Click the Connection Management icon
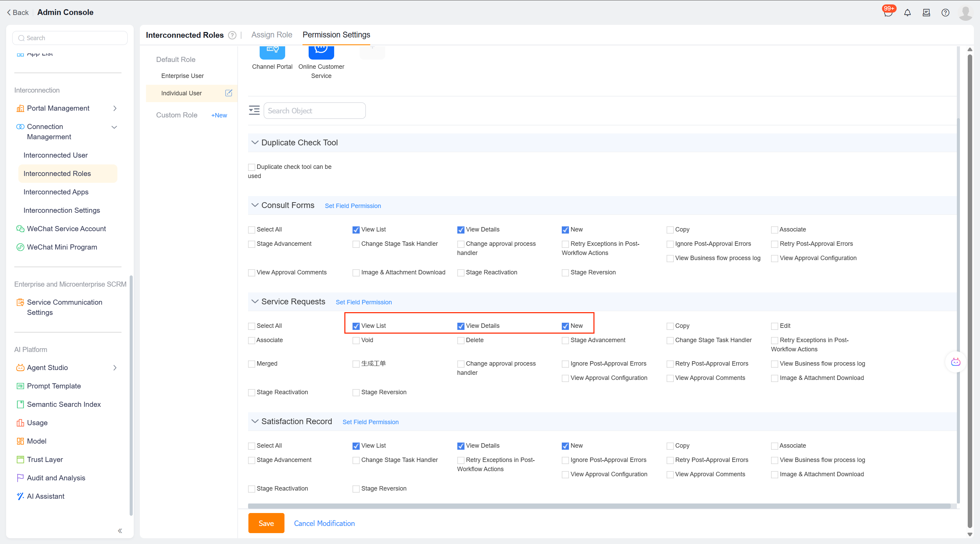The height and width of the screenshot is (544, 980). [20, 127]
